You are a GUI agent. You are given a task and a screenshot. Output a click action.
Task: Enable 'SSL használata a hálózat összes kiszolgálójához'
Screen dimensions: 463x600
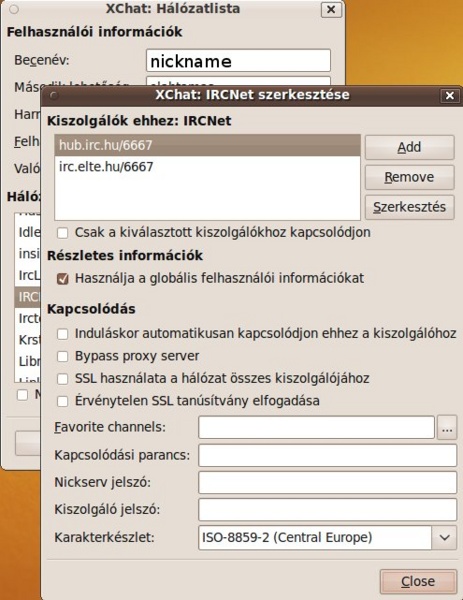click(62, 379)
